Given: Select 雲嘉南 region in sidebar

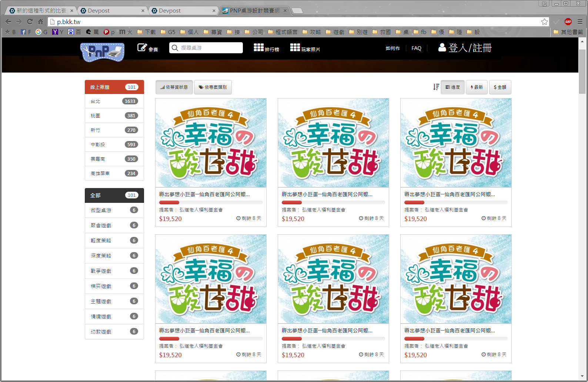Looking at the screenshot, I should click(x=114, y=159).
